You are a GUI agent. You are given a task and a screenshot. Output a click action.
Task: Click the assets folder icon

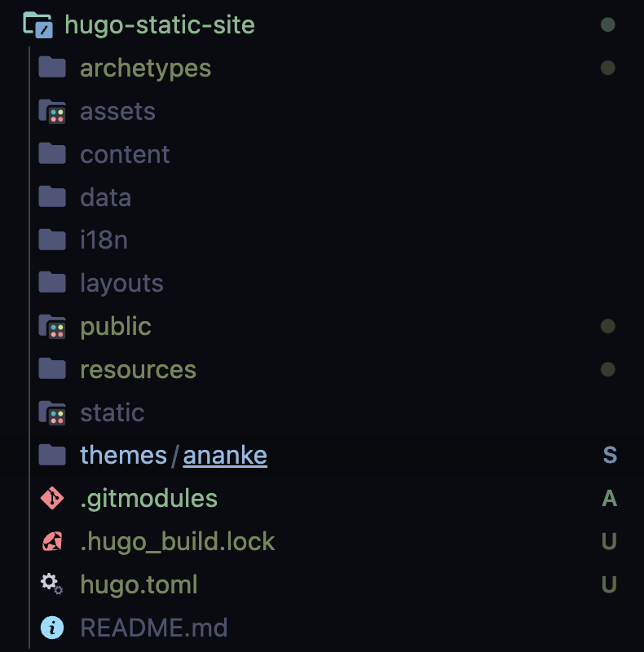[x=51, y=111]
